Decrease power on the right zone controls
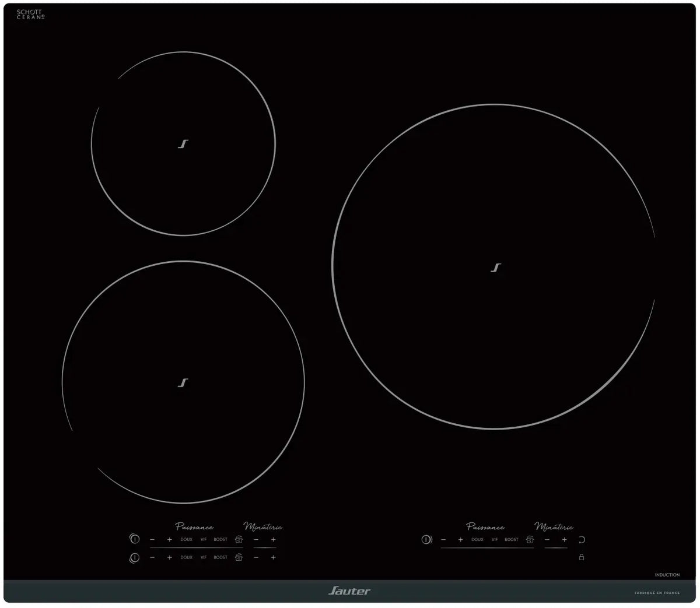This screenshot has height=608, width=700. (443, 540)
